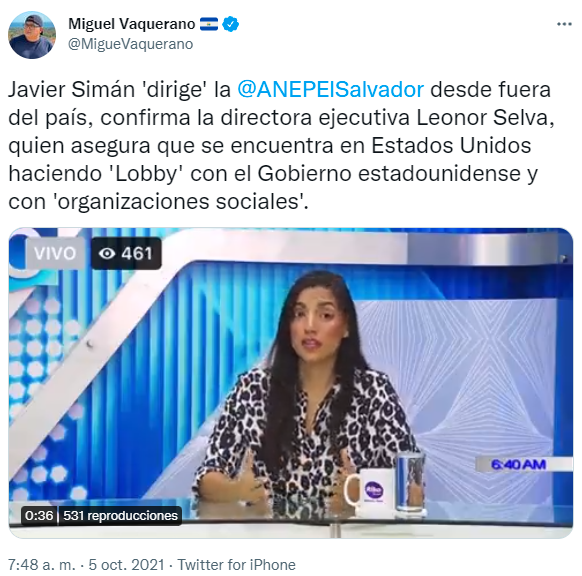Click the VIVO live badge on video

point(55,253)
